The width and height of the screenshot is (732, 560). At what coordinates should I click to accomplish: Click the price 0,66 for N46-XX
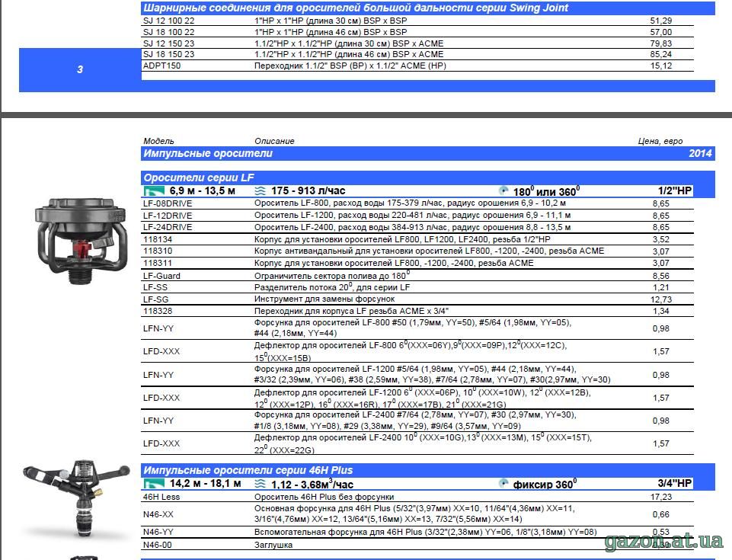click(661, 514)
